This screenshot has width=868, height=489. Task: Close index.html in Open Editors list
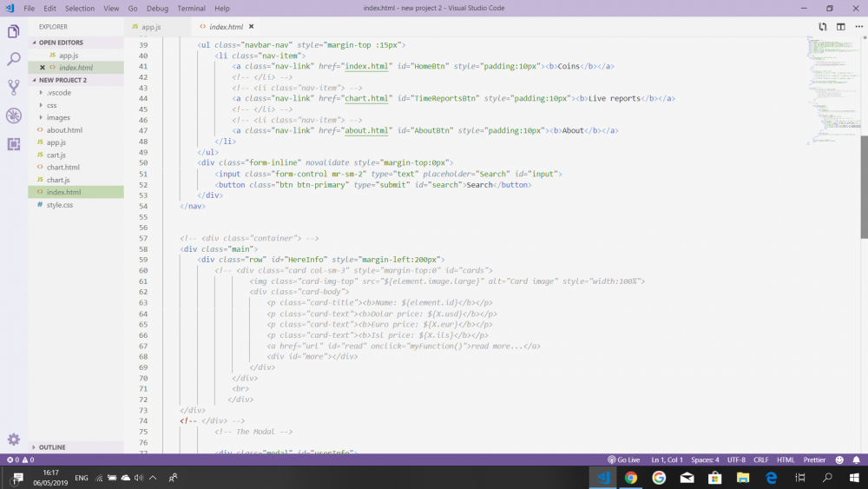(42, 68)
